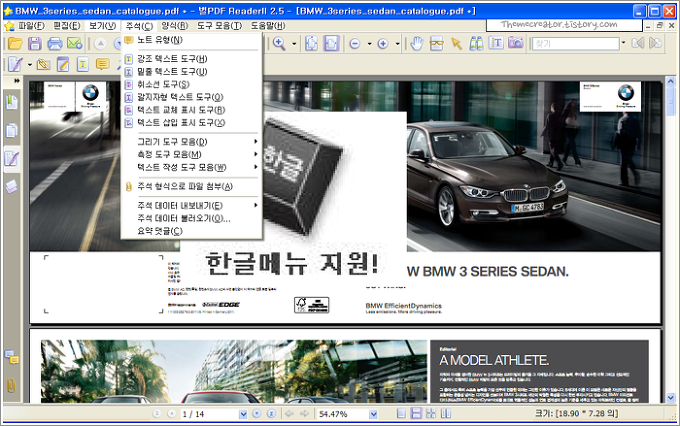680x426 pixels.
Task: Switch to continuous page layout in the status bar
Action: click(416, 414)
